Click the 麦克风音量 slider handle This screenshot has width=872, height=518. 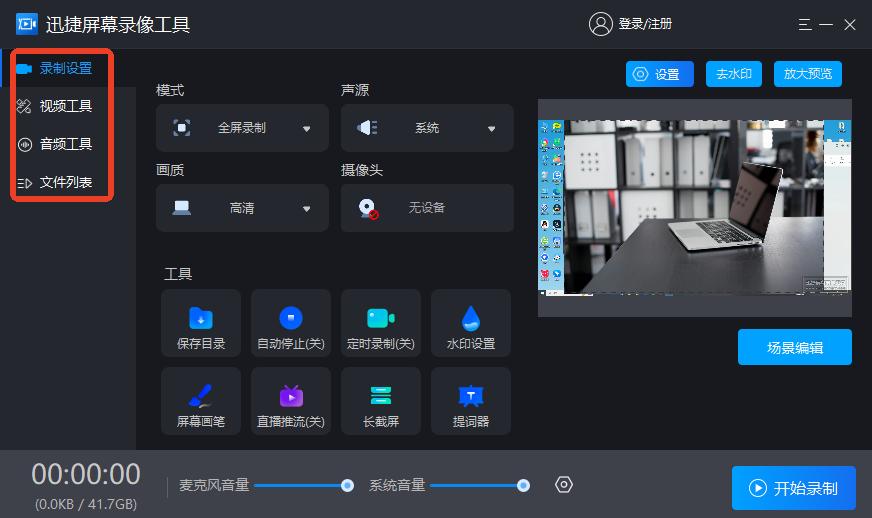click(x=347, y=486)
